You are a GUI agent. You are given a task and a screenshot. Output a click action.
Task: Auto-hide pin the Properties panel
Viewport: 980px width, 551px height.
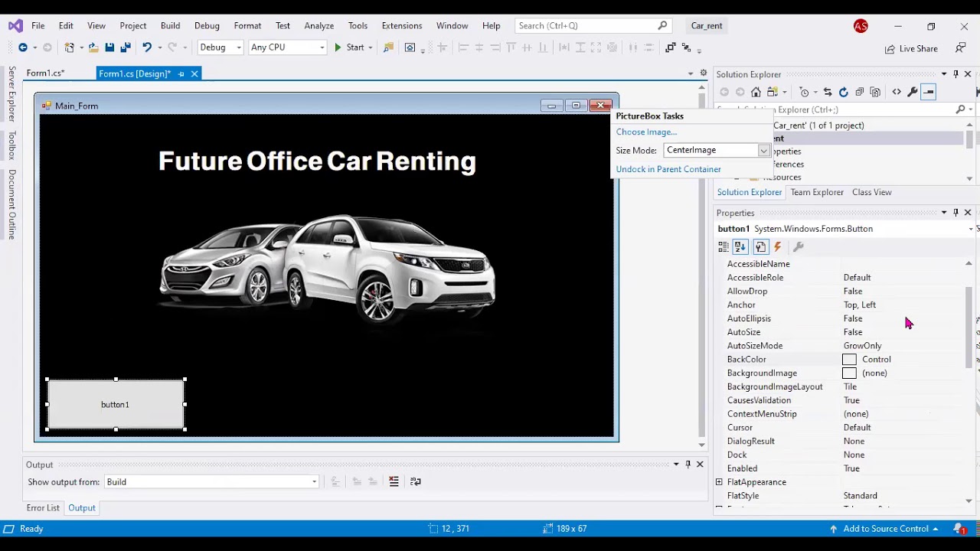(x=955, y=213)
